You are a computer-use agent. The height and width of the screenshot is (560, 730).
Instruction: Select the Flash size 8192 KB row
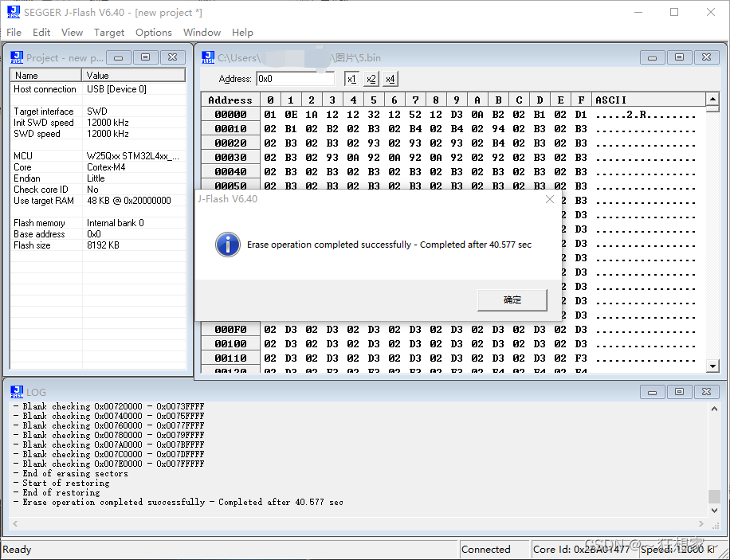click(98, 245)
